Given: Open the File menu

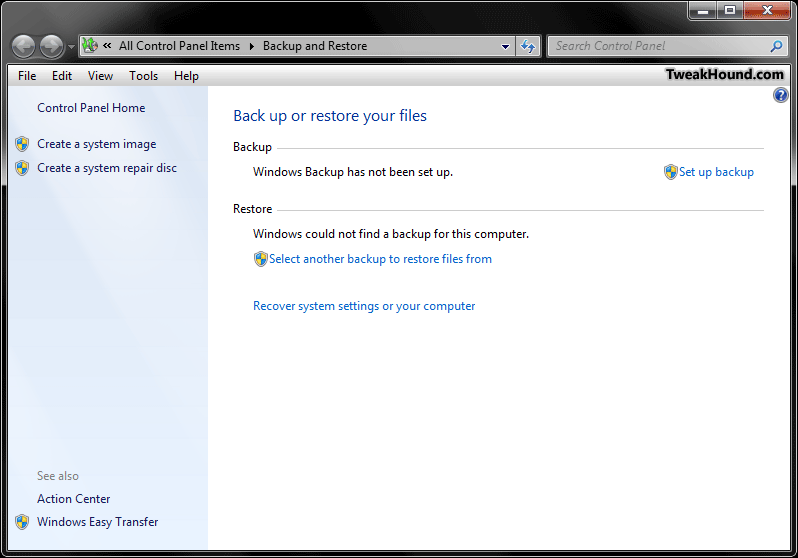Looking at the screenshot, I should click(27, 76).
